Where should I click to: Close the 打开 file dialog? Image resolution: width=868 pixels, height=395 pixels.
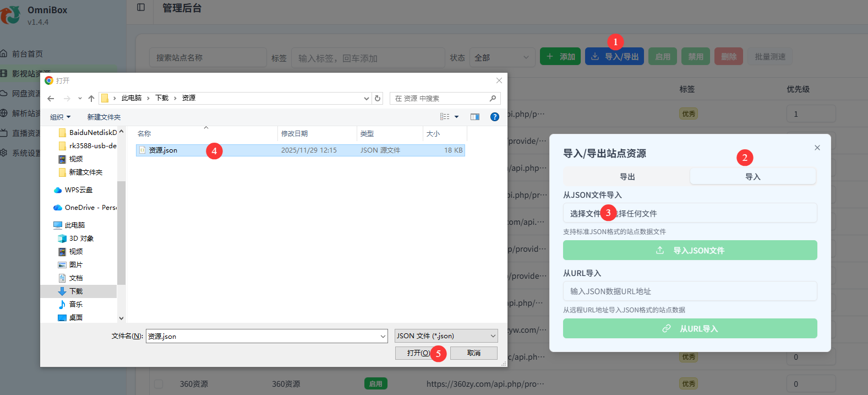[x=499, y=80]
